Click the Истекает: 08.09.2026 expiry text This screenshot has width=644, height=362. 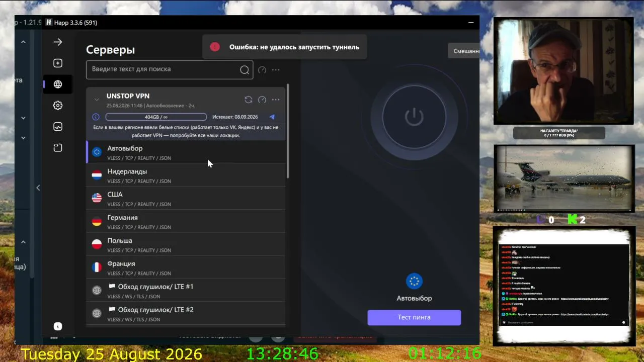click(235, 117)
